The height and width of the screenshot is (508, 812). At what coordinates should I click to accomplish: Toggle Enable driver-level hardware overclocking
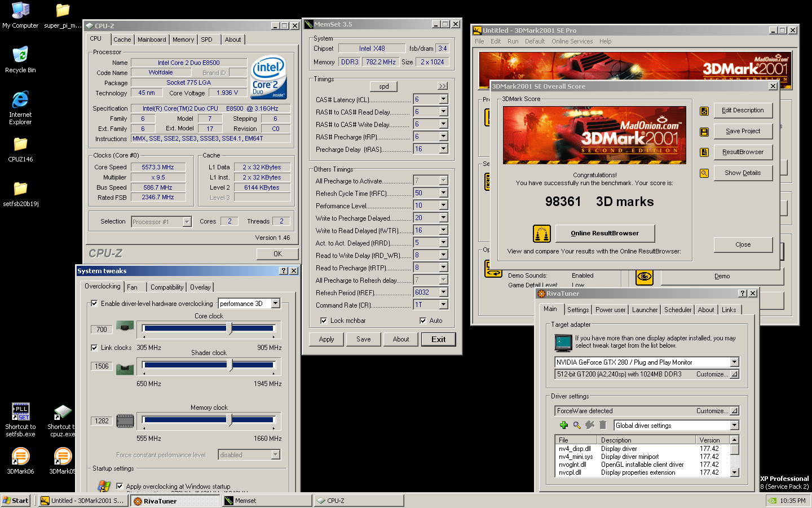click(x=94, y=304)
